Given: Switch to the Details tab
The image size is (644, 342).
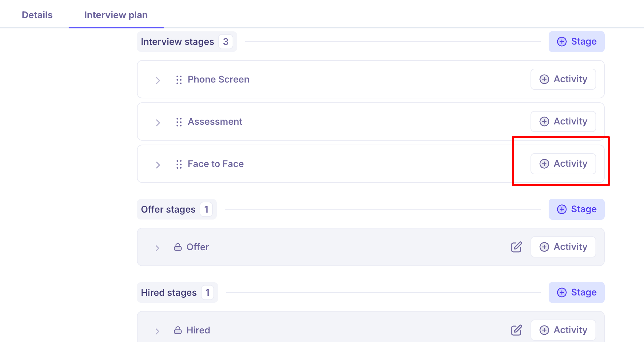Looking at the screenshot, I should (x=37, y=15).
